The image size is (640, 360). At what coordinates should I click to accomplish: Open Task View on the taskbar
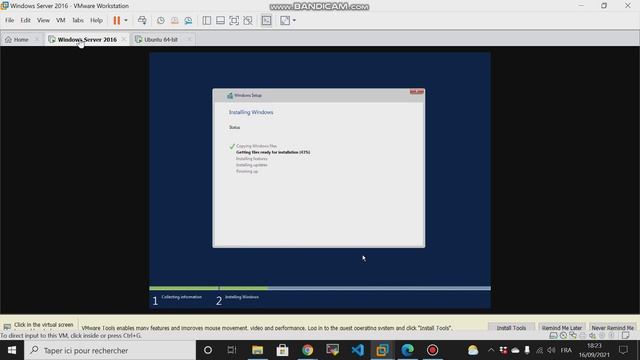click(x=232, y=350)
